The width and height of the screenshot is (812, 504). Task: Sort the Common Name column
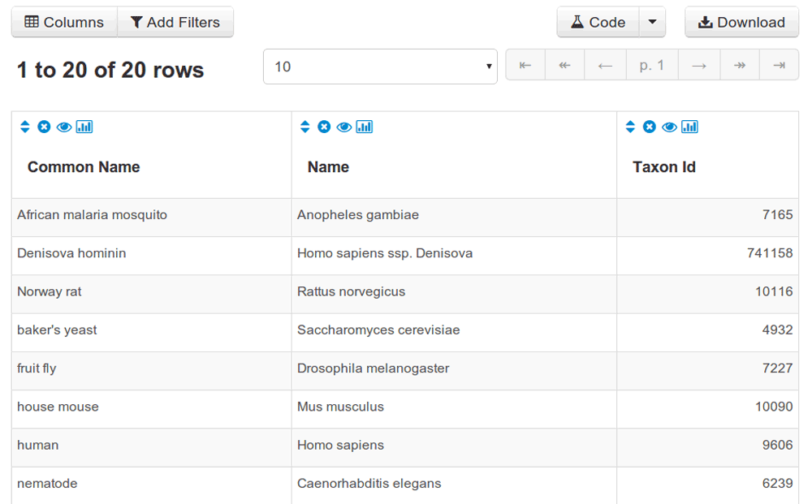click(24, 127)
